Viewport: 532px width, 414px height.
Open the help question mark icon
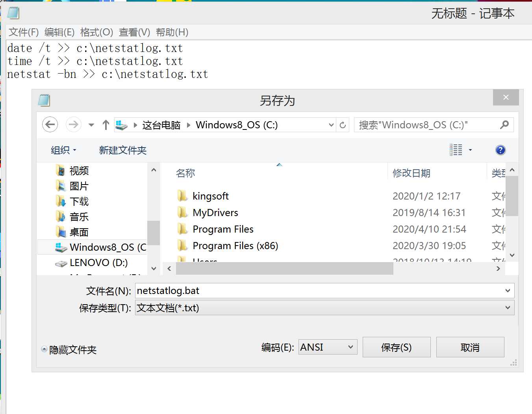(x=500, y=150)
